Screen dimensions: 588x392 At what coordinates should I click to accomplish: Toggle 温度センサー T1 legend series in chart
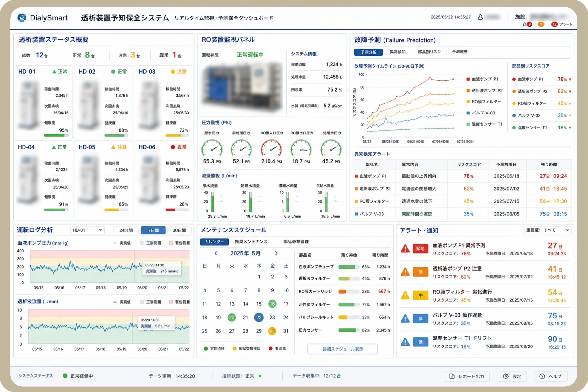click(484, 124)
